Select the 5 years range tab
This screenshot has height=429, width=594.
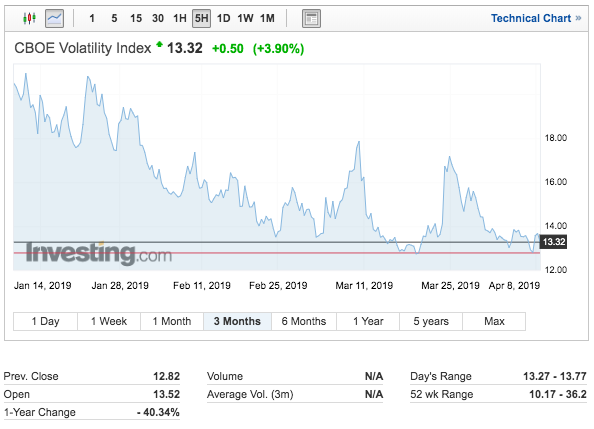tap(431, 321)
